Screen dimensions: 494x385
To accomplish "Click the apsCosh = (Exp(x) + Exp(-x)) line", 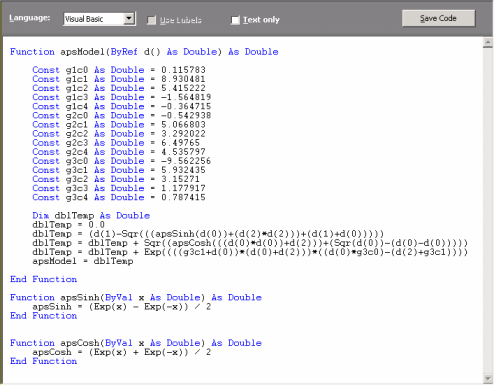I will (122, 352).
